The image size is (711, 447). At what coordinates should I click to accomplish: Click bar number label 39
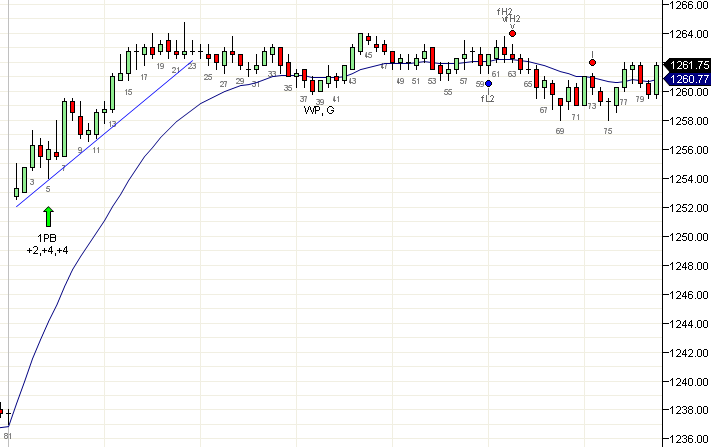pos(320,102)
